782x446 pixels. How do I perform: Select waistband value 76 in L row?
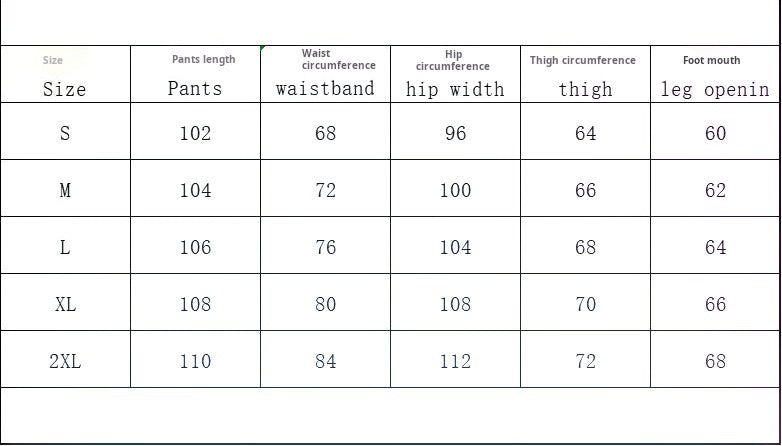[x=326, y=247]
